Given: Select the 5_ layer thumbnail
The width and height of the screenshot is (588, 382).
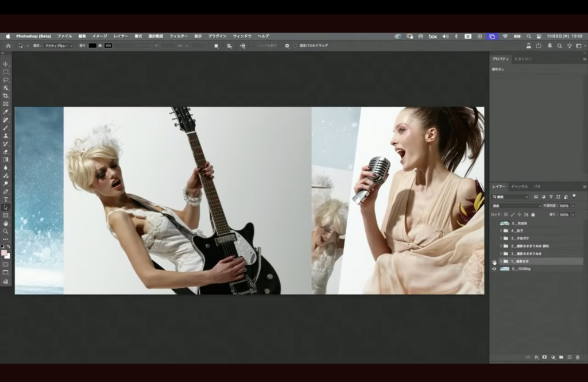Looking at the screenshot, I should coord(505,223).
